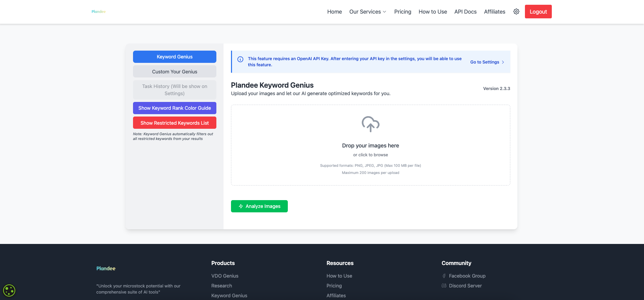Show Keyword Rank Color Guide
The width and height of the screenshot is (644, 300).
tap(175, 108)
